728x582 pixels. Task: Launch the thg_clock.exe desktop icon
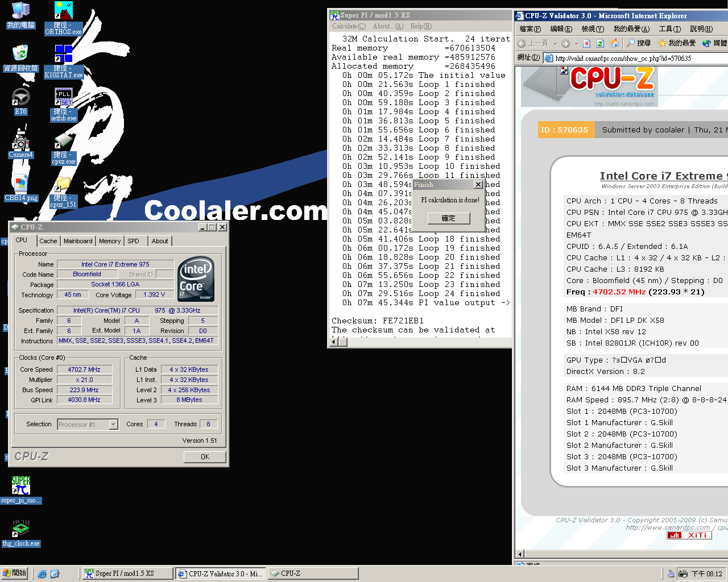21,533
